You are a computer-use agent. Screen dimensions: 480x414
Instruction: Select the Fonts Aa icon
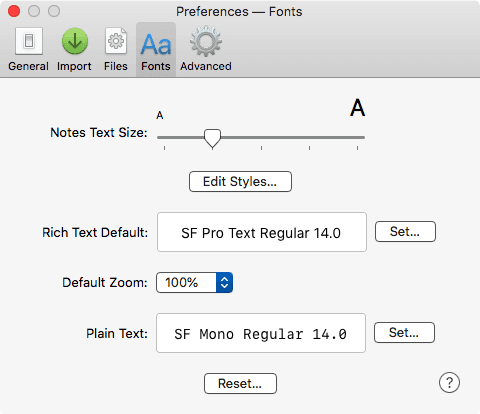tap(156, 44)
